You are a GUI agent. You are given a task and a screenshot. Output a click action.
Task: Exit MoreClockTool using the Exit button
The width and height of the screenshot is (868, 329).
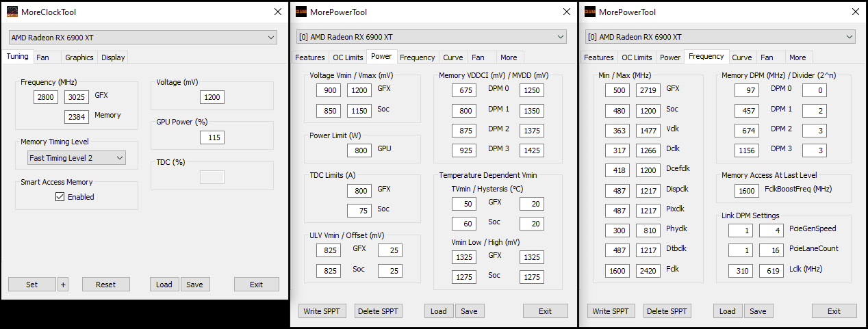[x=257, y=285]
